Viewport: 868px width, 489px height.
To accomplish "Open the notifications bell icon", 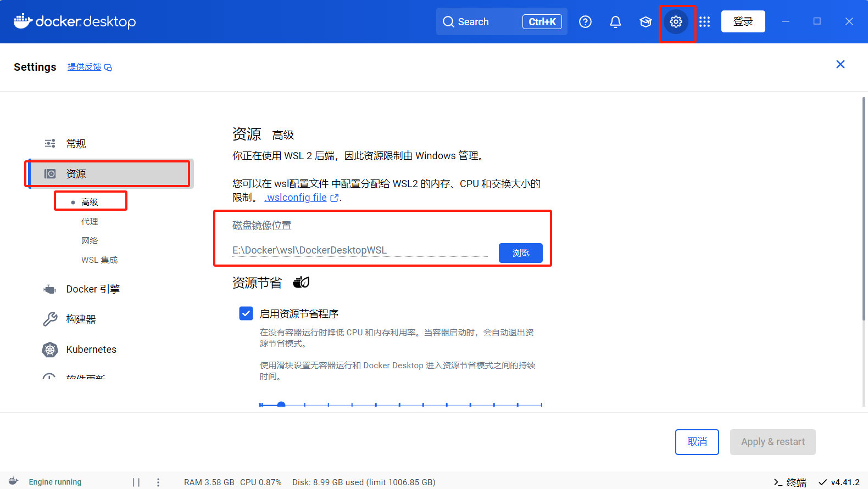I will pos(615,21).
